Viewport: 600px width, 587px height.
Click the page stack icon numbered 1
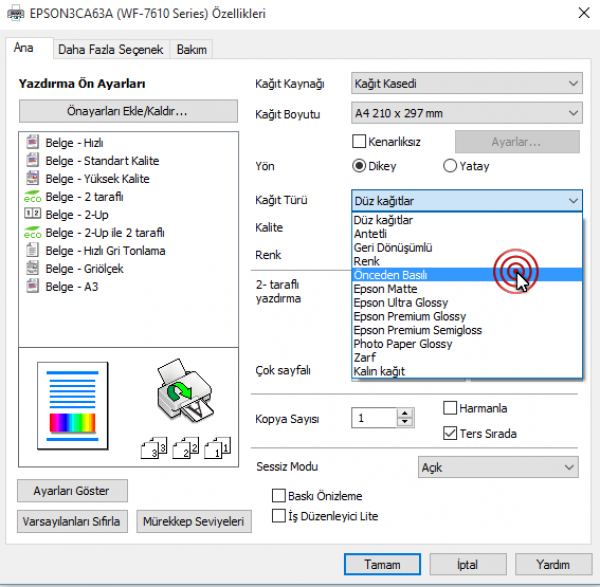tap(218, 448)
